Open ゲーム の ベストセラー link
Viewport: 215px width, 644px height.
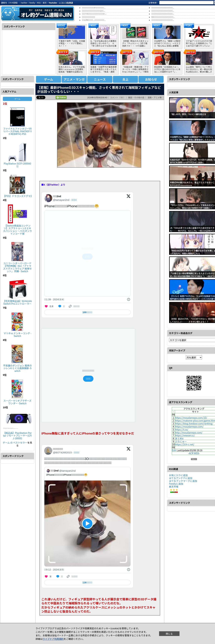click(x=15, y=443)
